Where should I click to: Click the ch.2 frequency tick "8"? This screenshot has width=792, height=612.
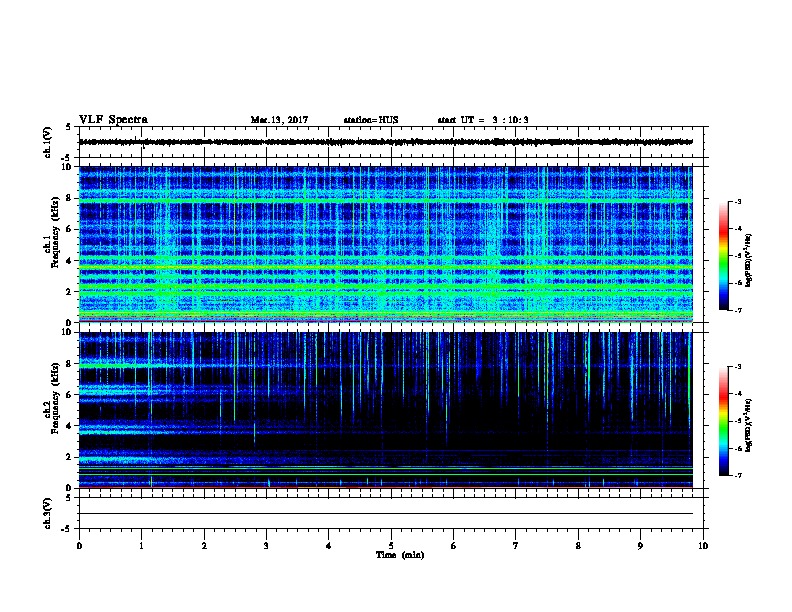(x=70, y=364)
